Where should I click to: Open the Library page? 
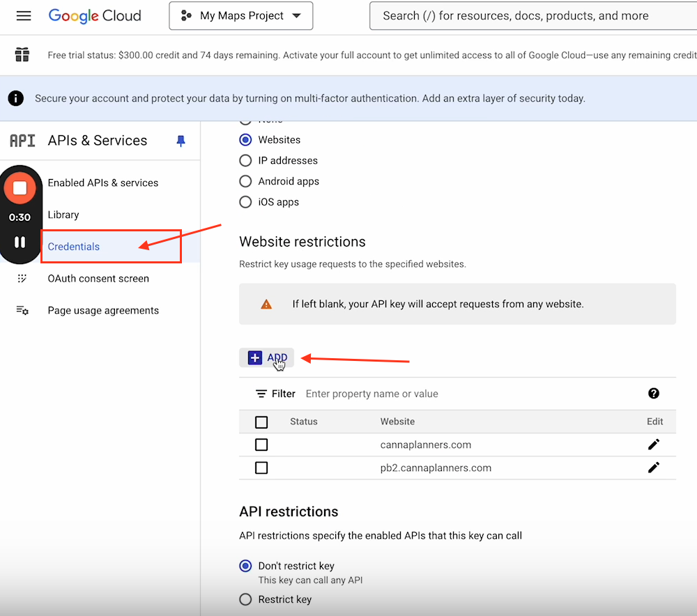point(63,215)
